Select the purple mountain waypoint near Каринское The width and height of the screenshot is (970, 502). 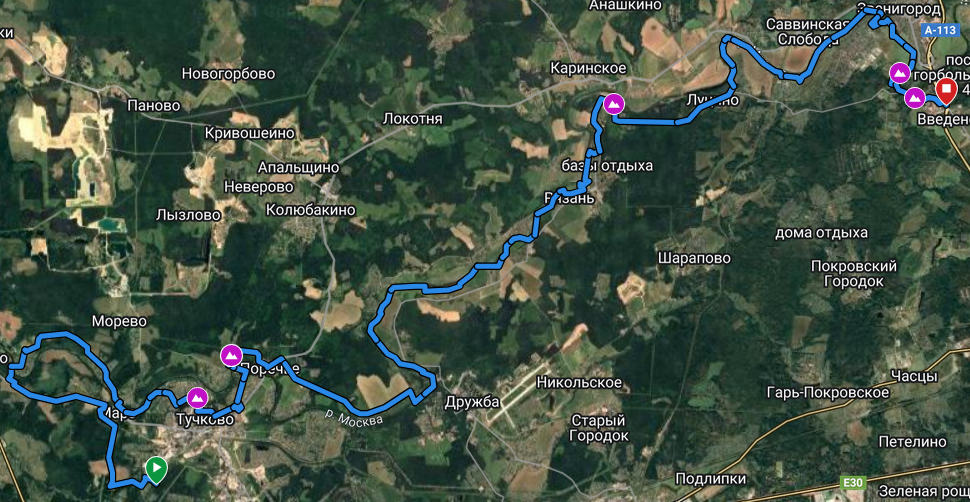coord(614,104)
